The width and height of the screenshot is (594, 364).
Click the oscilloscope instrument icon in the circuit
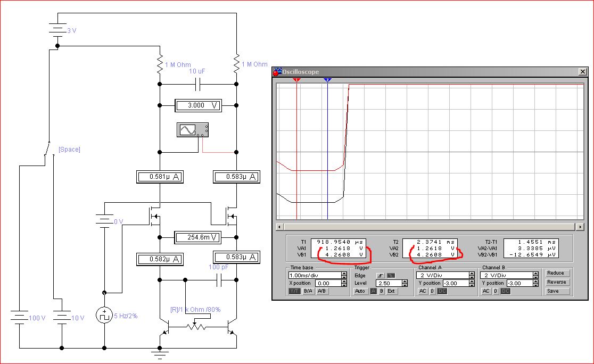tap(192, 129)
